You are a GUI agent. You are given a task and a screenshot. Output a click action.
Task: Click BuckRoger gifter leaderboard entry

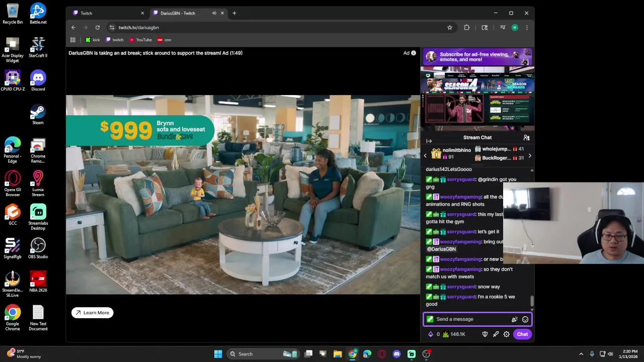pos(499,158)
